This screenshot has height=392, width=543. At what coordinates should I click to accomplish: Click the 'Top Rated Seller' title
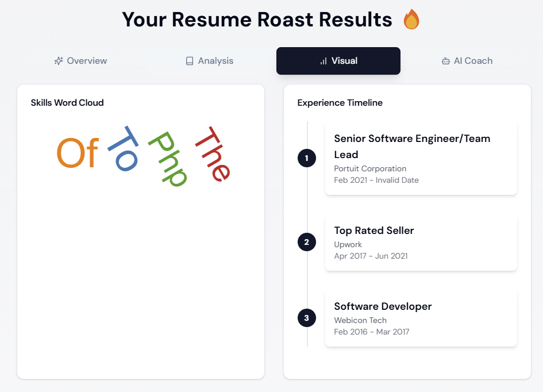point(374,230)
